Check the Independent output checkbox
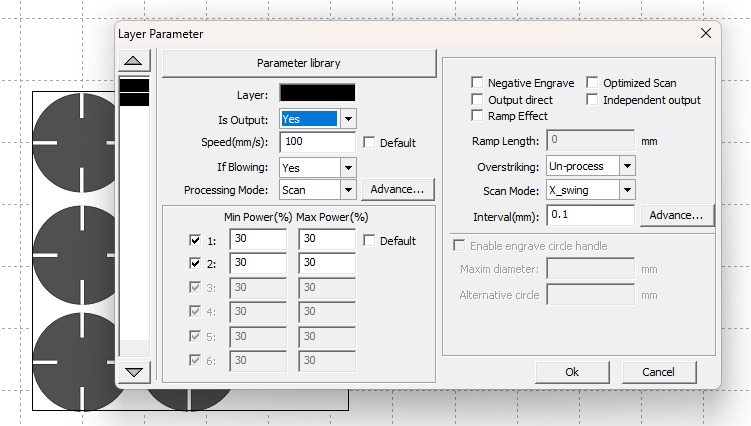The height and width of the screenshot is (426, 751). (592, 99)
